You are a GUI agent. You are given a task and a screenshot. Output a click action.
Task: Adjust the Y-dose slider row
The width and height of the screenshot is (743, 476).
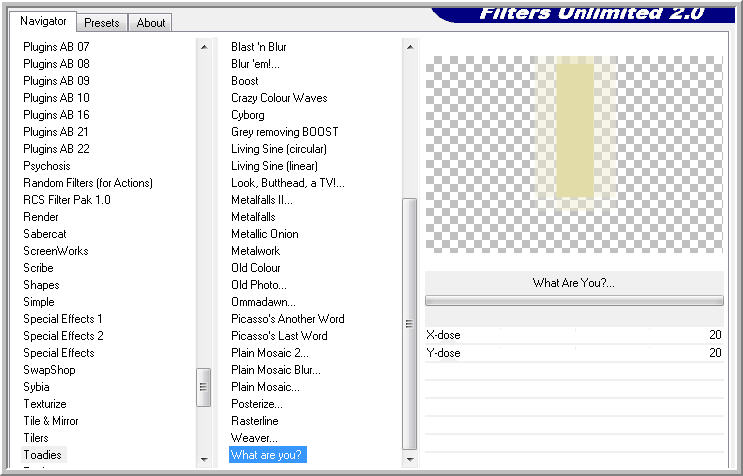[574, 353]
